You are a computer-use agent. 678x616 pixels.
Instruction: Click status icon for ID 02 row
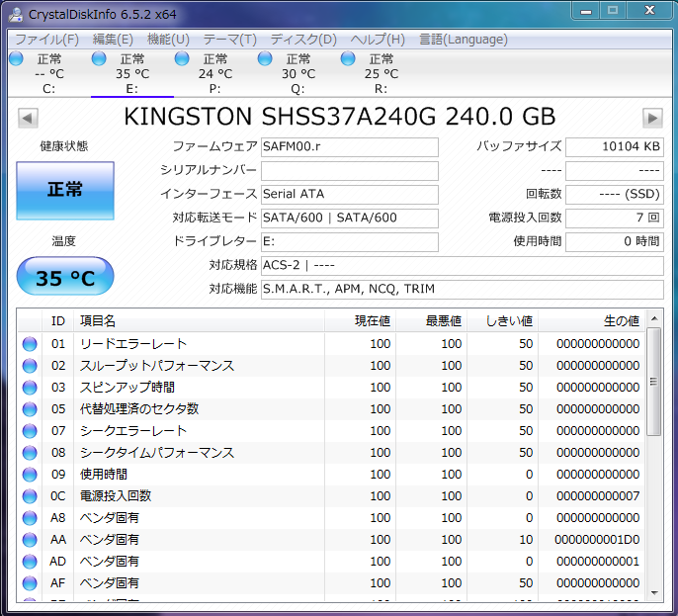pyautogui.click(x=30, y=366)
